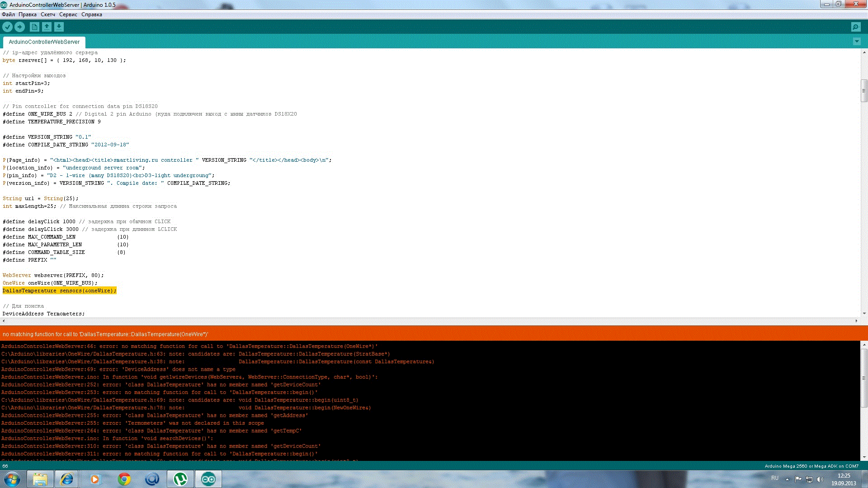Open the Serial Monitor magnifier icon
This screenshot has width=868, height=488.
pyautogui.click(x=855, y=27)
